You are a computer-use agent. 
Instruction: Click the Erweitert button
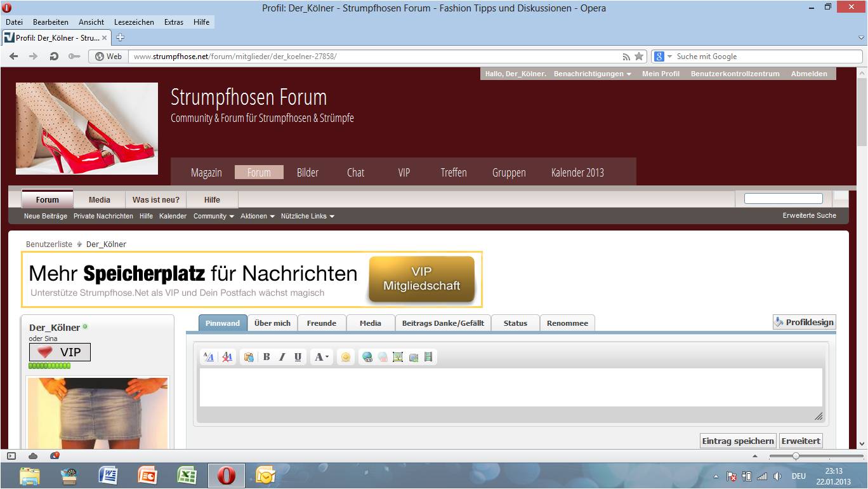(x=801, y=441)
